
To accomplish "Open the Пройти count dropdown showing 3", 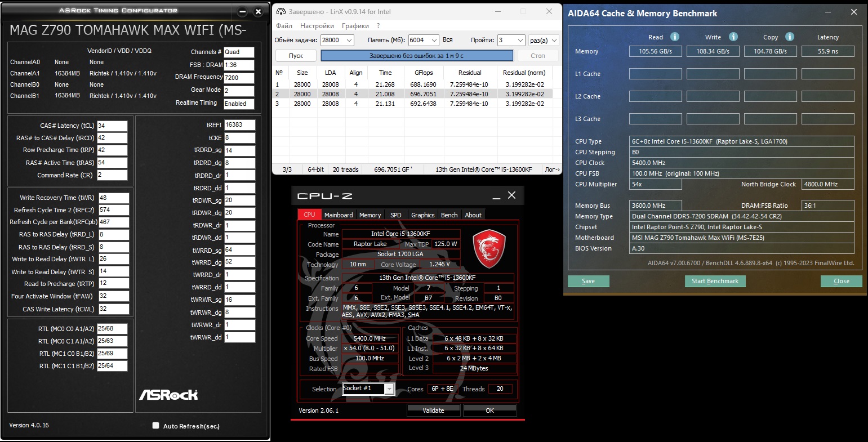I will click(511, 40).
